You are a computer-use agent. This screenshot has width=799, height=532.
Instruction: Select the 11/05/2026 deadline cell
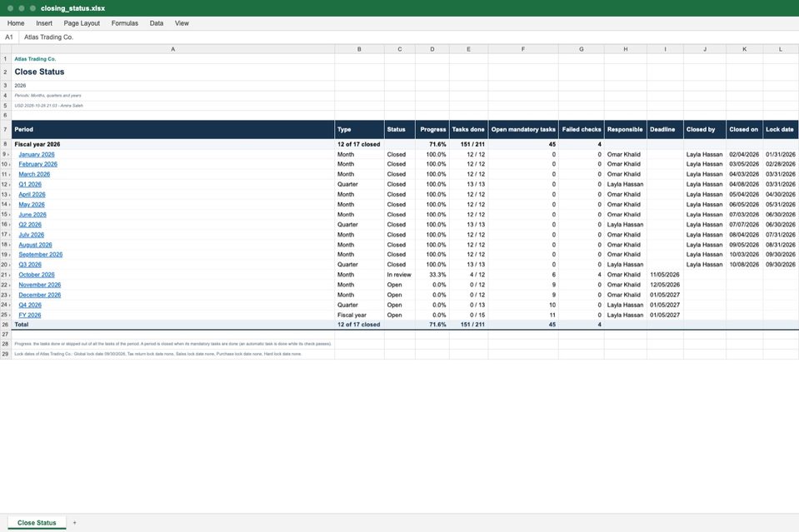665,275
